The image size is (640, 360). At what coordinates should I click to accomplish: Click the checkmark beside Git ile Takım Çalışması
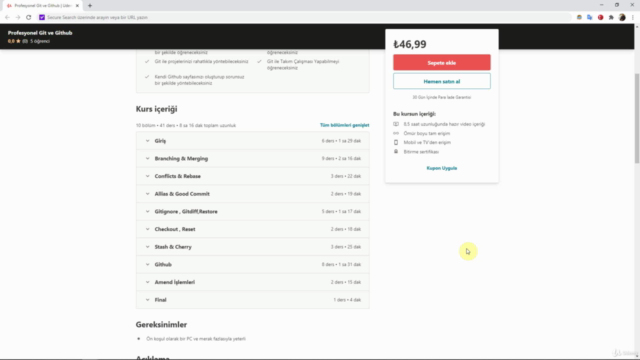259,62
